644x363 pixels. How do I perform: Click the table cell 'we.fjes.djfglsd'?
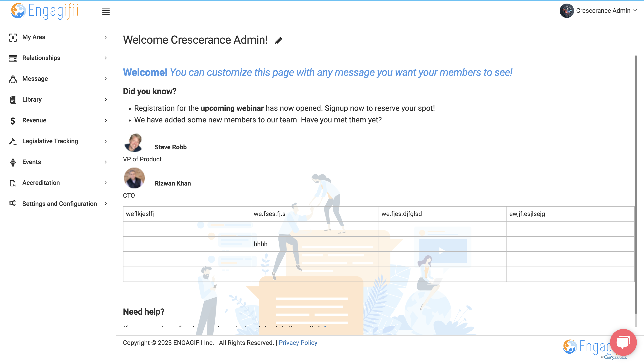(x=443, y=214)
